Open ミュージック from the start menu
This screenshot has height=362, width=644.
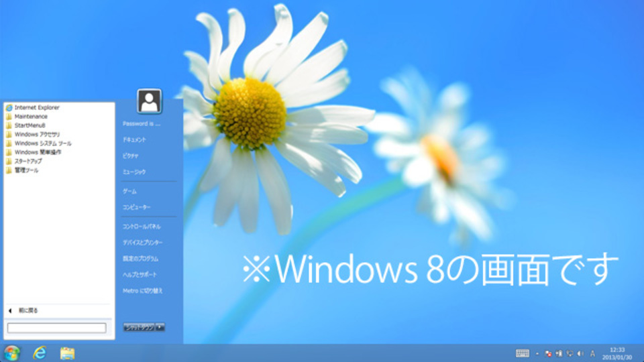pos(134,172)
